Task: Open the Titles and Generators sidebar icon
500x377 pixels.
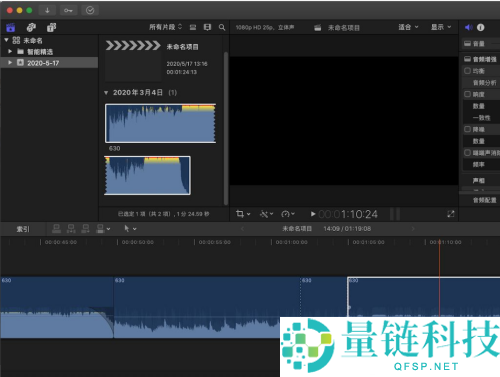Action: pyautogui.click(x=51, y=27)
